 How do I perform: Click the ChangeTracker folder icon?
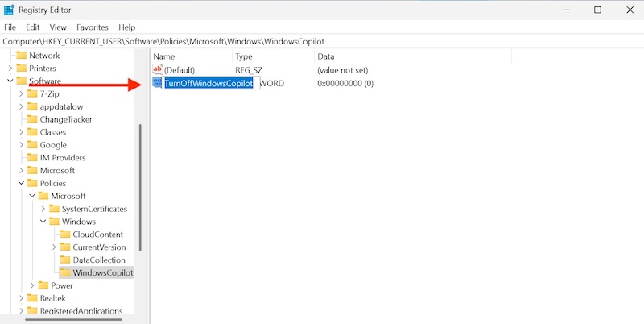[x=32, y=119]
